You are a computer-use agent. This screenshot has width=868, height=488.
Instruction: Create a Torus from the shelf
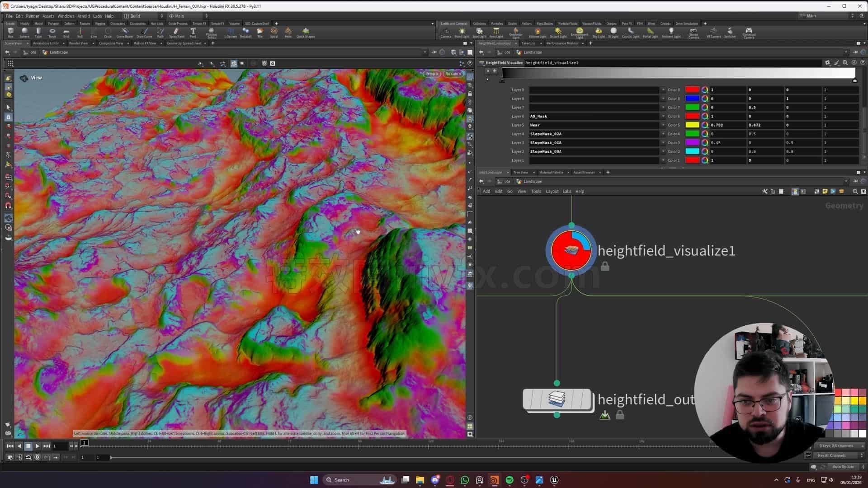52,33
